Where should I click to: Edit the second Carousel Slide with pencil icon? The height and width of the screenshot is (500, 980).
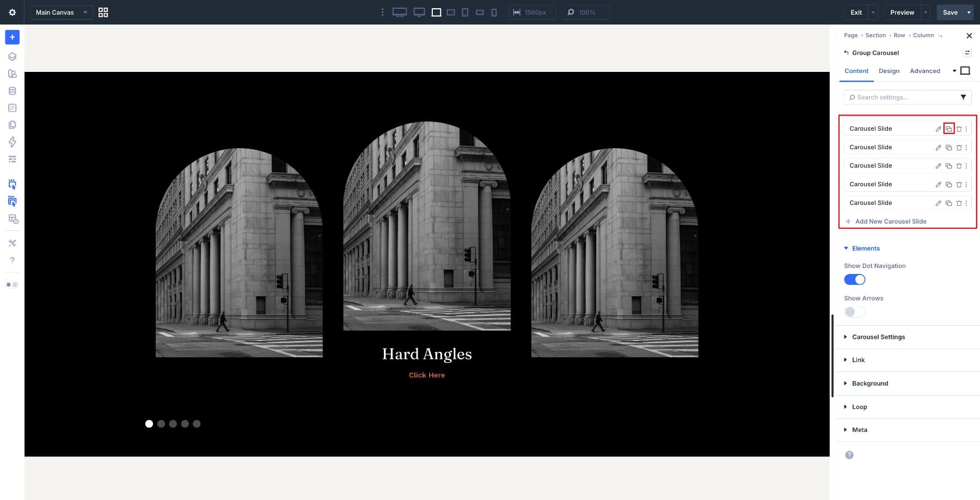tap(938, 147)
